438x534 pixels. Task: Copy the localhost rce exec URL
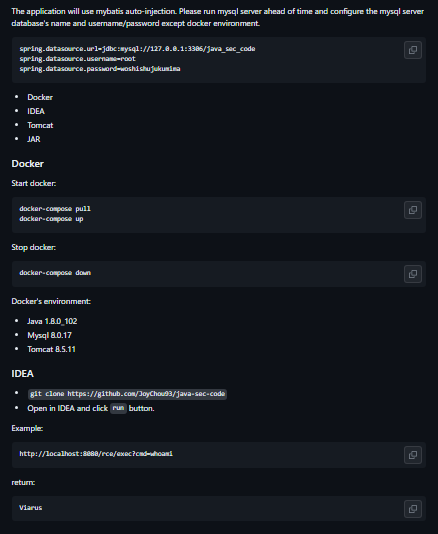(413, 455)
